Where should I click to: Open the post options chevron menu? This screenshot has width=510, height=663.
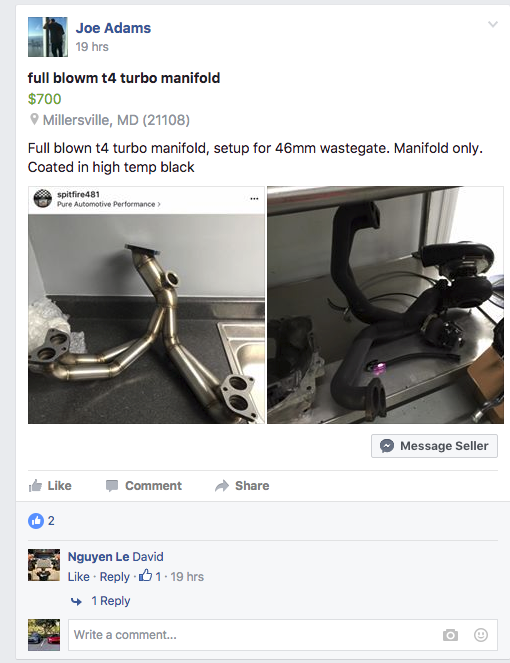493,24
